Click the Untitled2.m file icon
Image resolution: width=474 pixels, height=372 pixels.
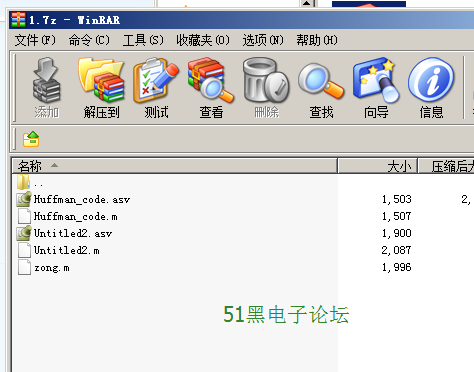[24, 250]
